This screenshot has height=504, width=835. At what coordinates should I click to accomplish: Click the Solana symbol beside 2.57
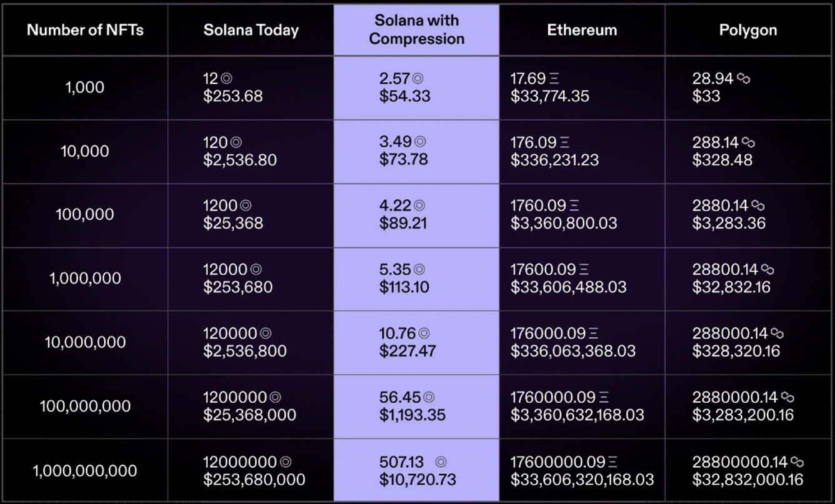coord(418,79)
